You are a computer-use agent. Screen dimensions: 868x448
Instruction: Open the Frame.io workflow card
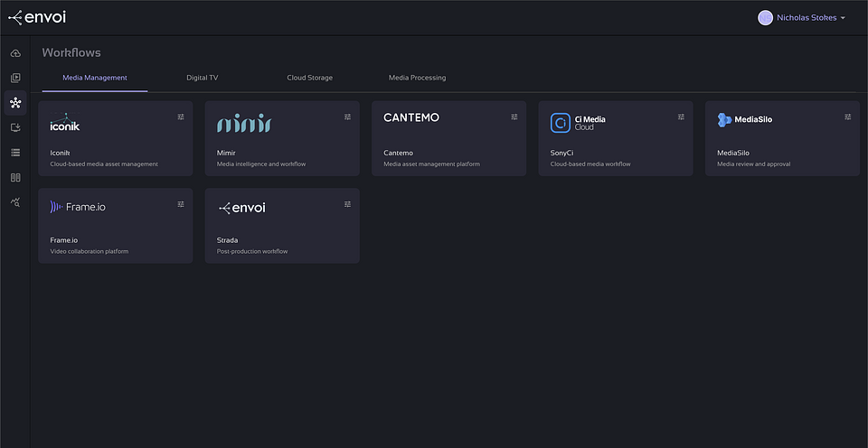pos(115,226)
